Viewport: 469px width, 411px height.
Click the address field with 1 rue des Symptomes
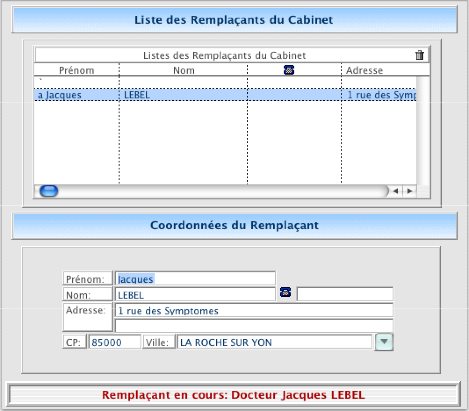click(254, 310)
